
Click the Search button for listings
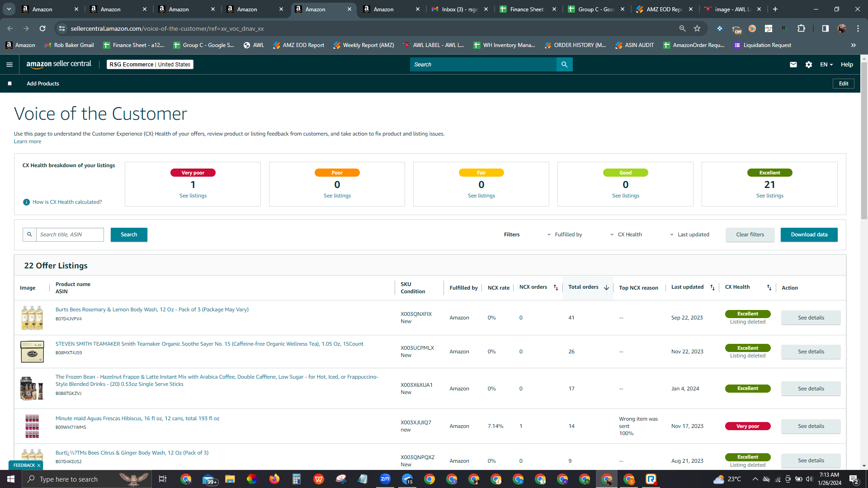point(129,235)
